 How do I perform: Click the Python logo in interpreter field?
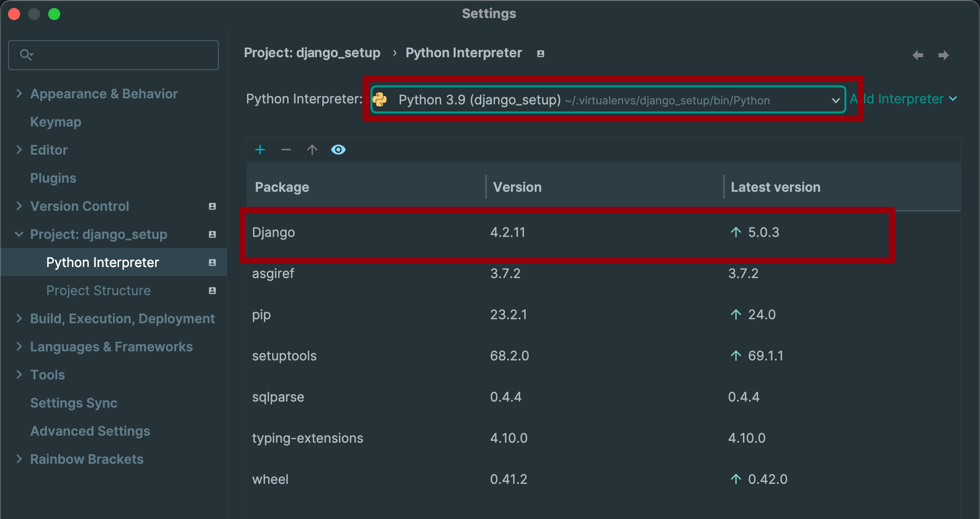pos(380,99)
